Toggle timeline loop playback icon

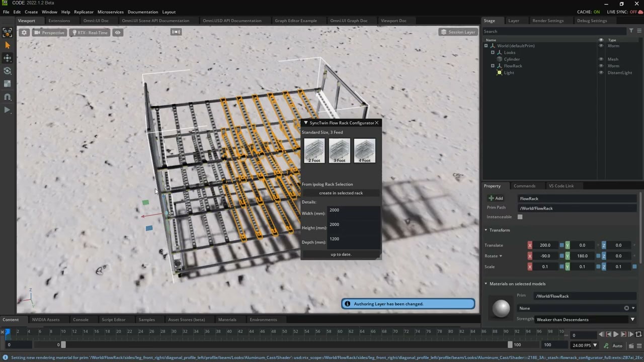point(639,334)
